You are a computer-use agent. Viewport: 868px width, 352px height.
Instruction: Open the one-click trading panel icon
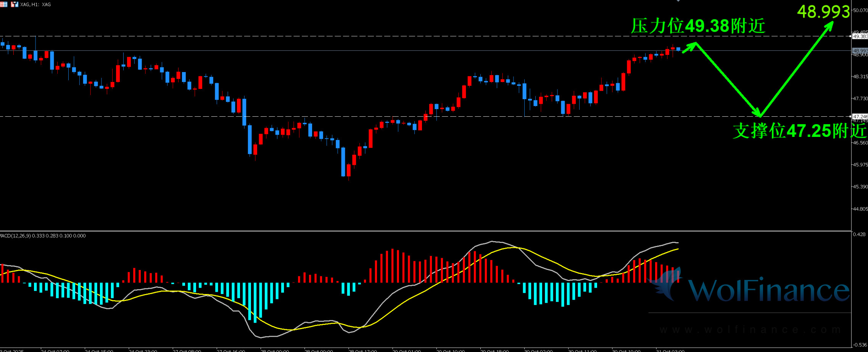pyautogui.click(x=14, y=4)
